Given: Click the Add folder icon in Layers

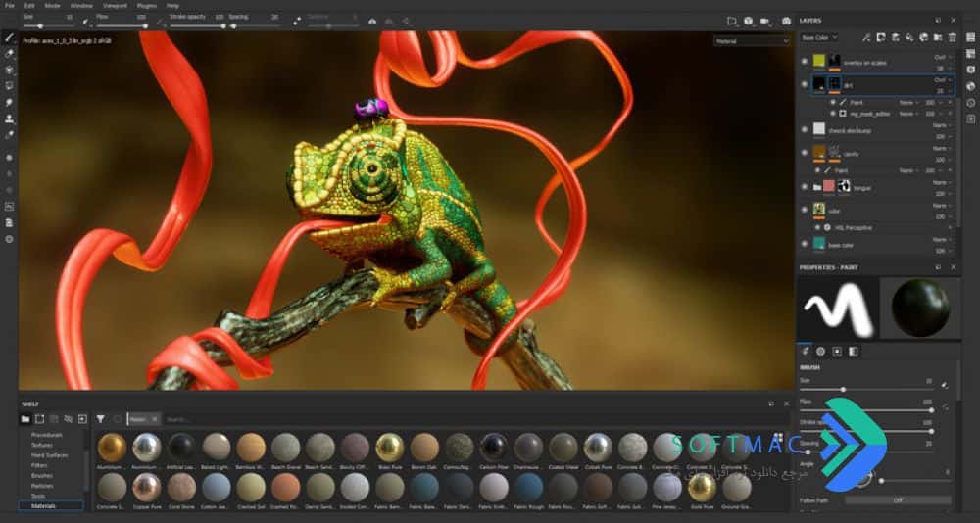Looking at the screenshot, I should (938, 37).
